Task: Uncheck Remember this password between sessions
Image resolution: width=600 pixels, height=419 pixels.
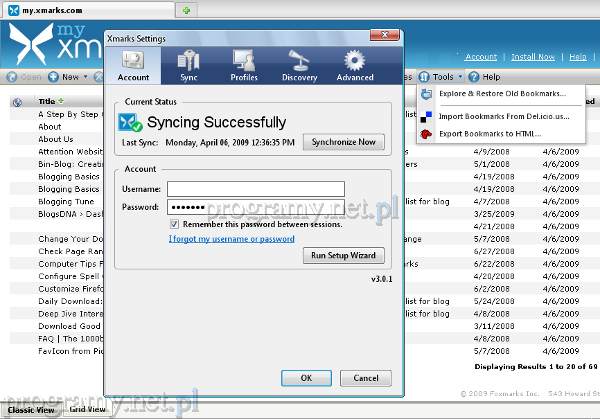Action: (174, 224)
